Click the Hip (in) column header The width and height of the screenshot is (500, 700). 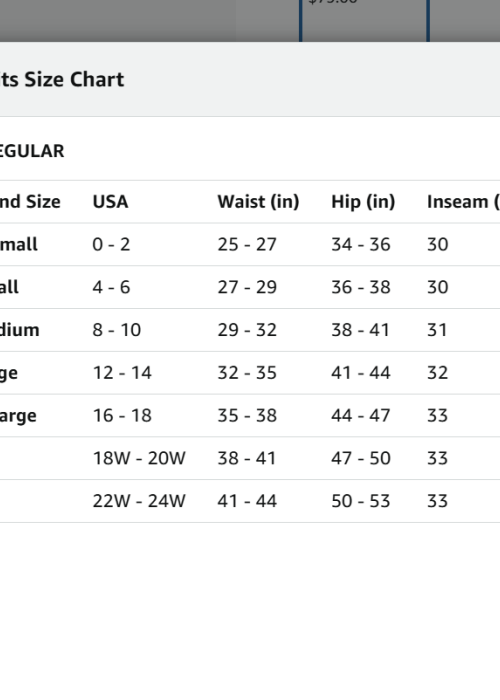click(x=363, y=202)
